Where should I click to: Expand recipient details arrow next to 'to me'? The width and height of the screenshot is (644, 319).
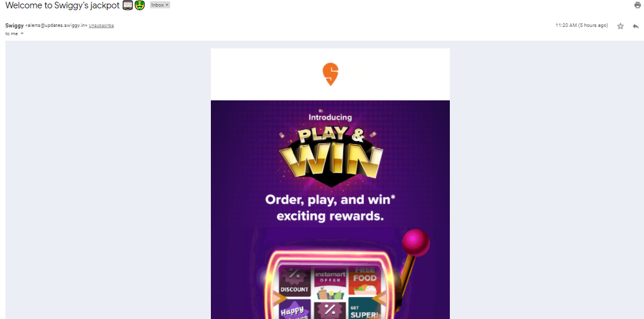22,33
